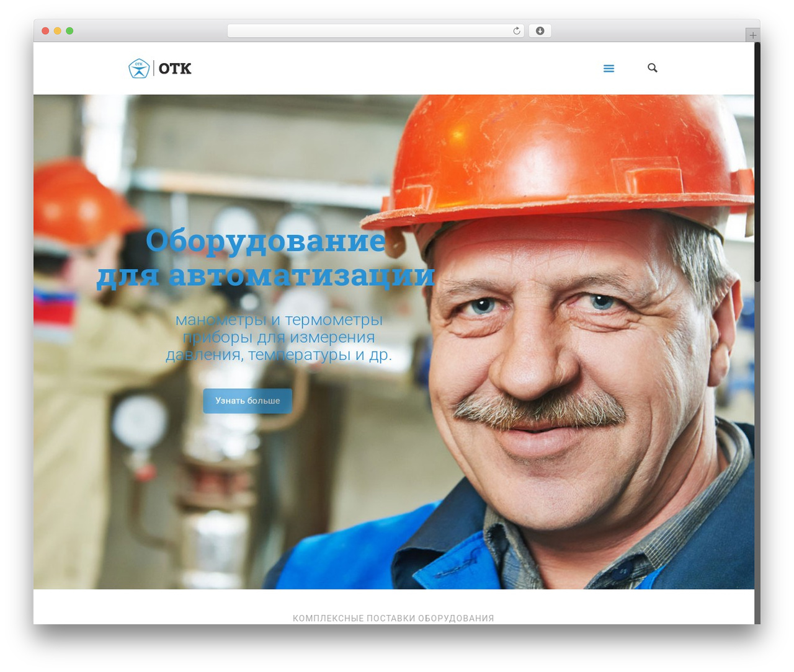Click the search magnifier icon
The image size is (794, 672).
pyautogui.click(x=653, y=68)
